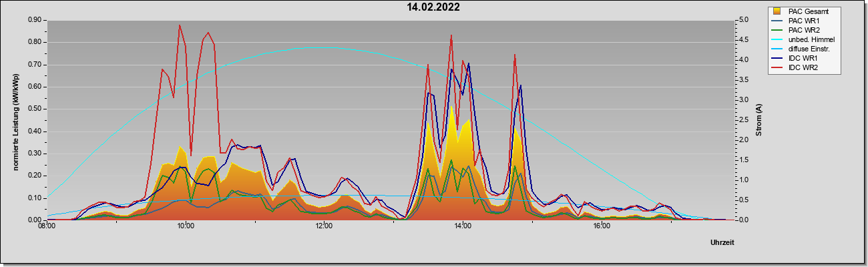The height and width of the screenshot is (267, 868).
Task: Click the 0.90 left axis value
Action: point(35,20)
